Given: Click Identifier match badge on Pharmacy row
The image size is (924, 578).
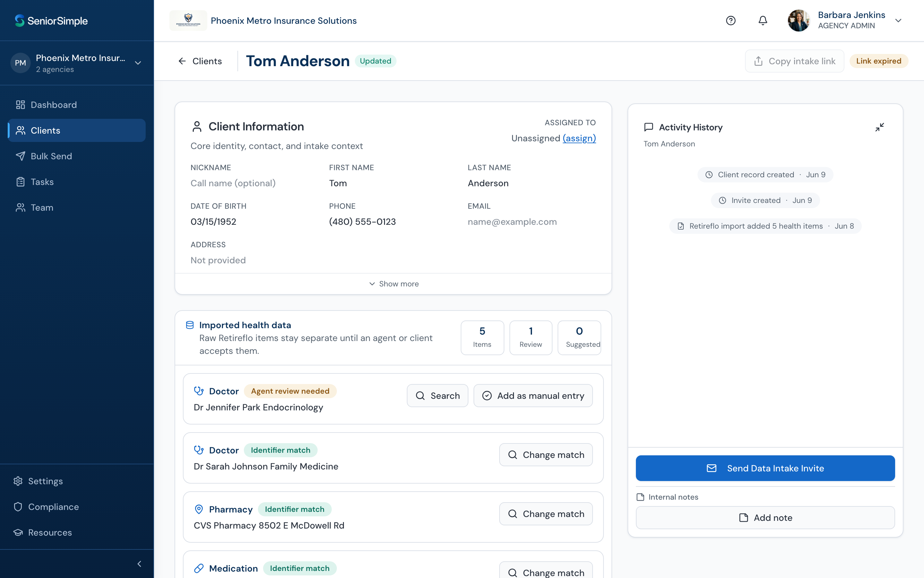Looking at the screenshot, I should tap(295, 509).
